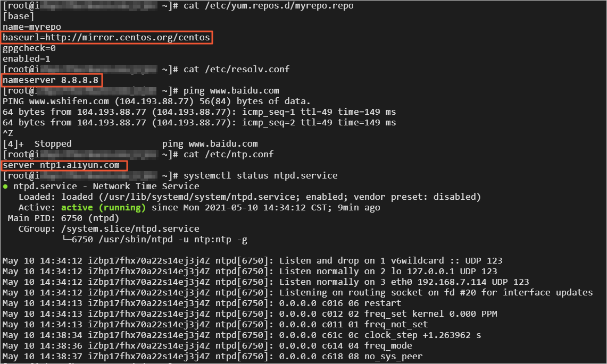Click the enabled=1 setting line

click(27, 59)
